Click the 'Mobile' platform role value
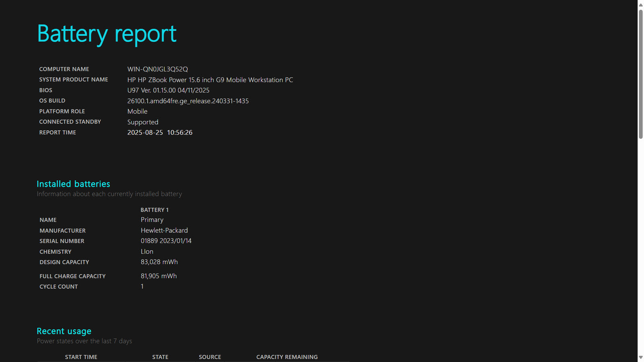644x362 pixels. (x=137, y=111)
